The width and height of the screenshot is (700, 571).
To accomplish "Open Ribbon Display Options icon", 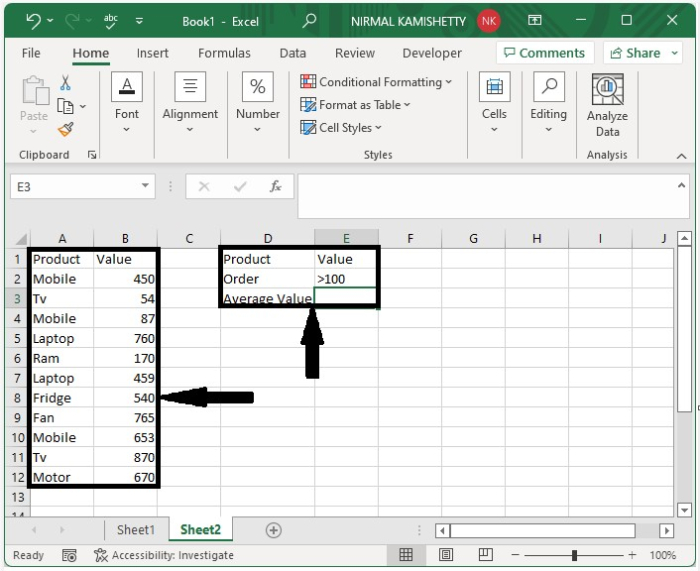I will pyautogui.click(x=534, y=20).
